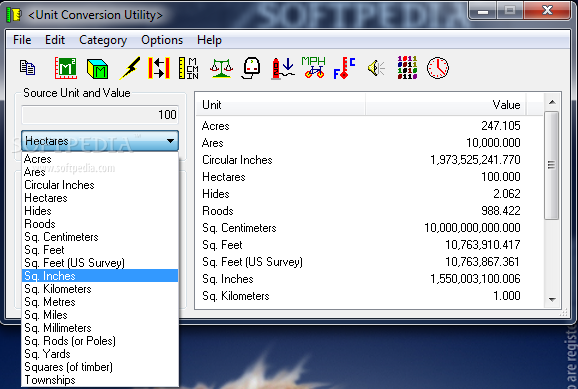Select Hides in the dropdown list
Image resolution: width=578 pixels, height=389 pixels.
[x=100, y=211]
